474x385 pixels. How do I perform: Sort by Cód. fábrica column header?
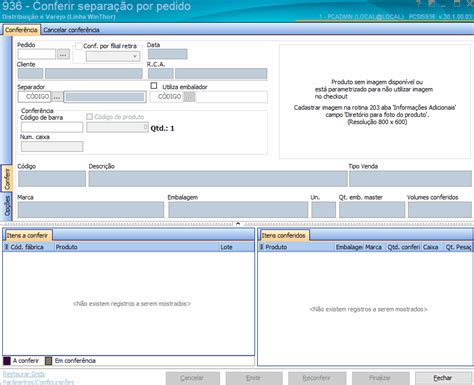[32, 247]
